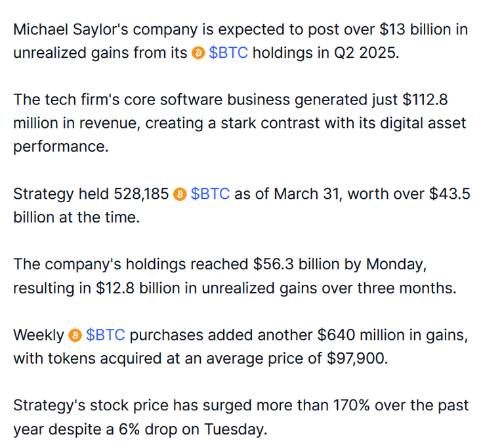Open the $BTC link before "holdings in Q2 2025"
Screen dimensions: 504x445
click(228, 53)
